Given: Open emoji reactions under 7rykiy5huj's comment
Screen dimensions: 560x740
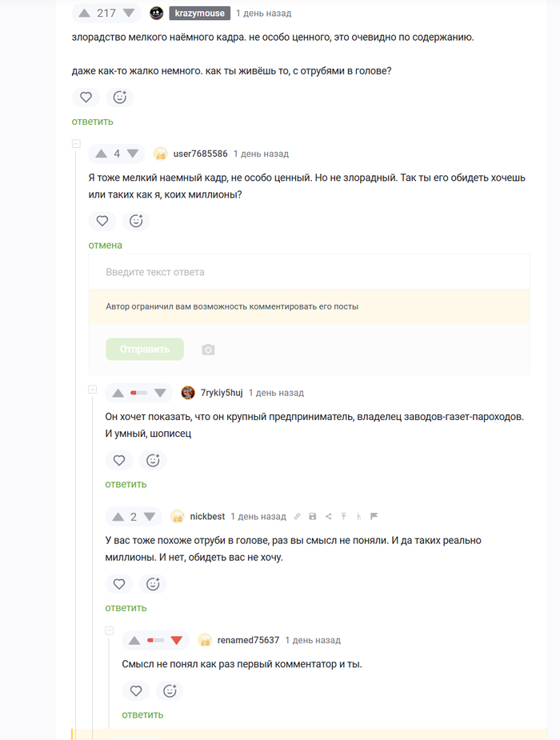Looking at the screenshot, I should coord(153,460).
